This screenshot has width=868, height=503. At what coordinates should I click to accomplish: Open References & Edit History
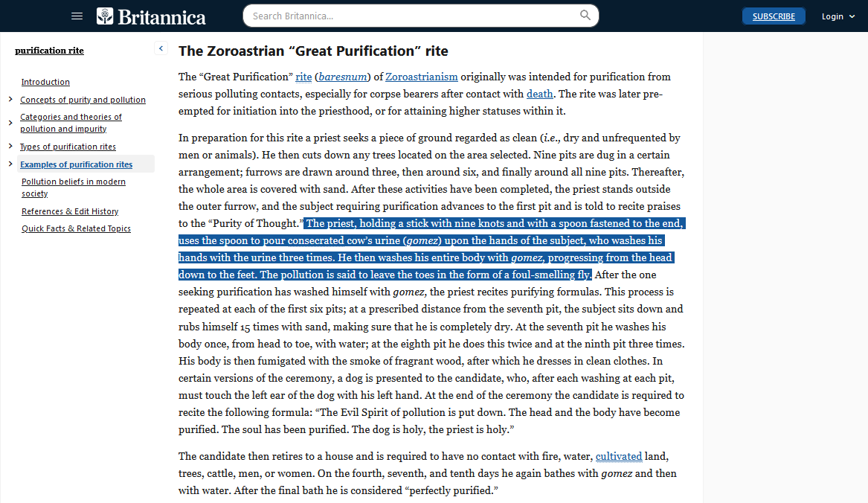point(70,211)
